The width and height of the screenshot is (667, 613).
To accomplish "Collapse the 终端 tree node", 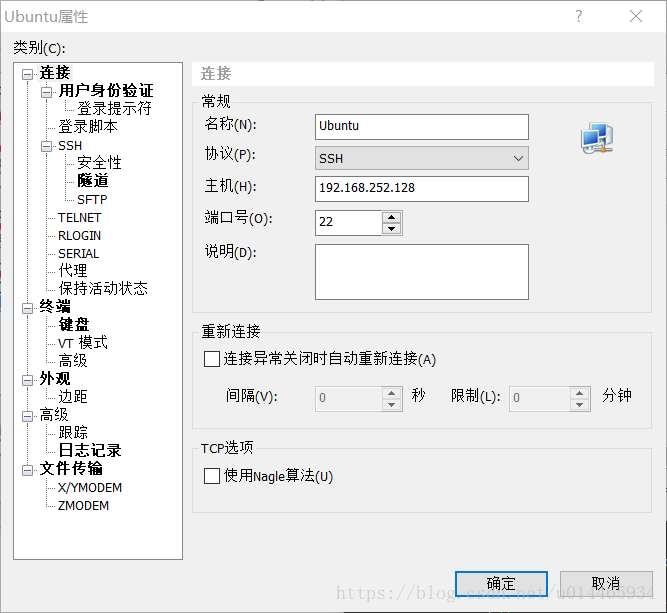I will click(28, 308).
